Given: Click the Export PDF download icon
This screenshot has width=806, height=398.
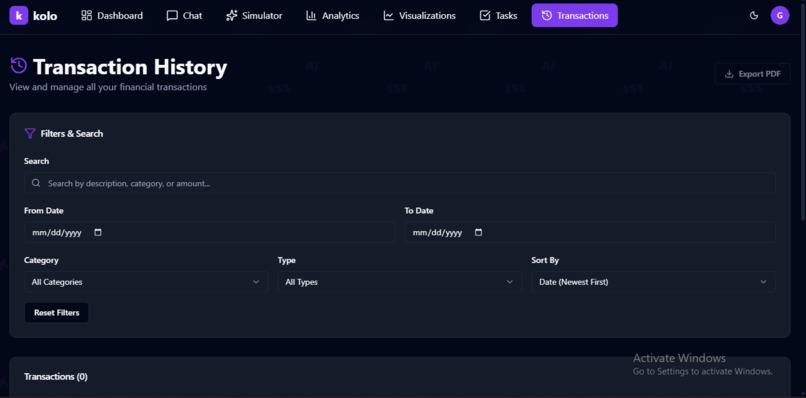Looking at the screenshot, I should click(729, 74).
